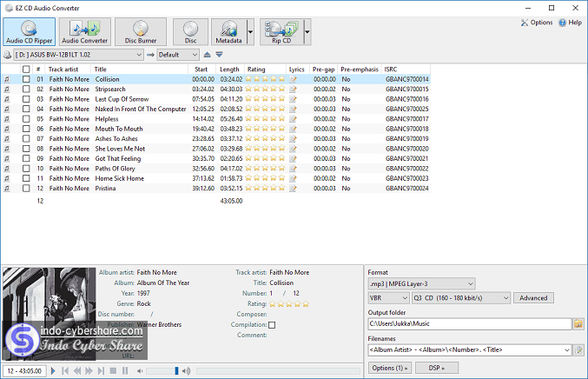
Task: Open the lyrics icon for Pristina
Action: (x=293, y=188)
